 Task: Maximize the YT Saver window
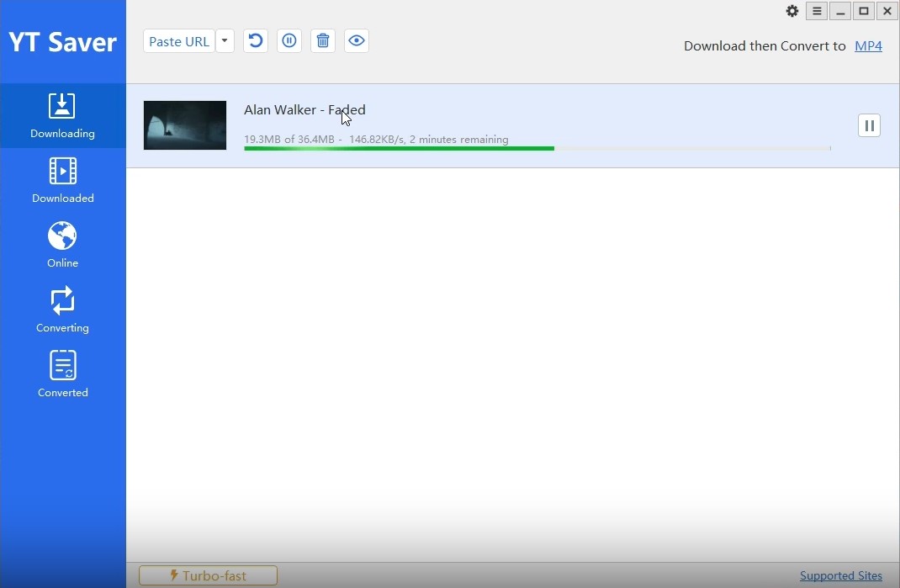click(x=864, y=11)
